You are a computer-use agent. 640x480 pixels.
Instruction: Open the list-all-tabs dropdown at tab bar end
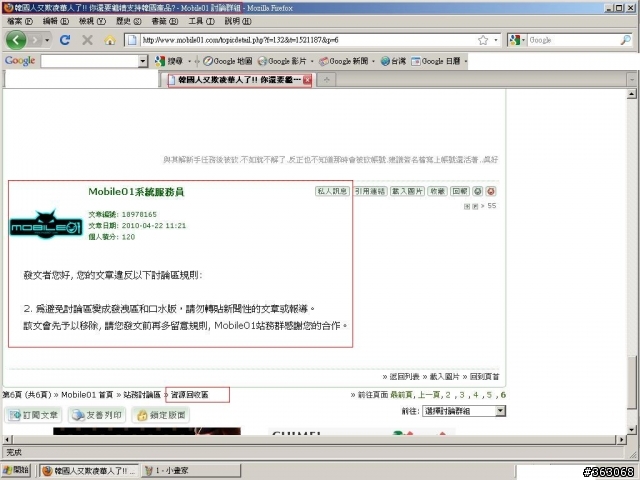coord(631,80)
